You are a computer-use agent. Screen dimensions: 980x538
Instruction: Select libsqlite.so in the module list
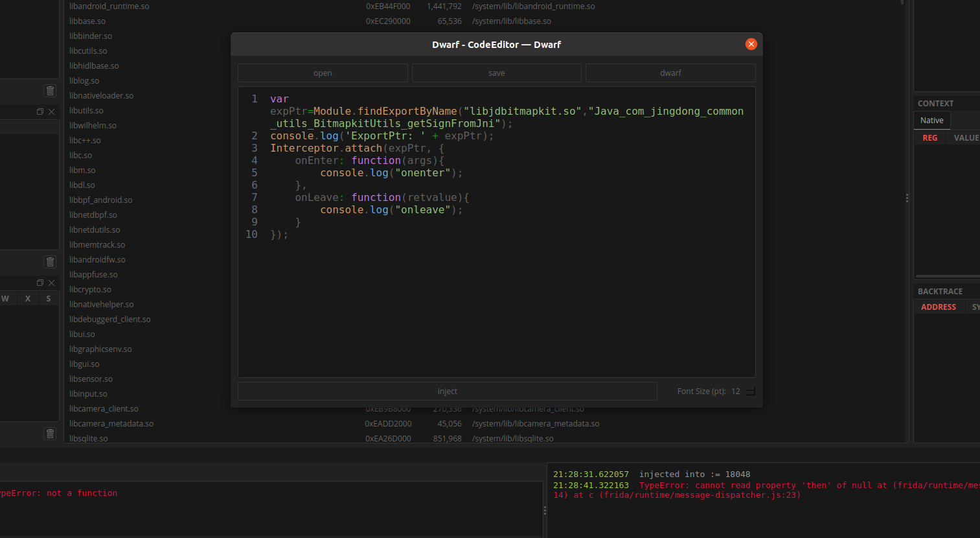[87, 438]
